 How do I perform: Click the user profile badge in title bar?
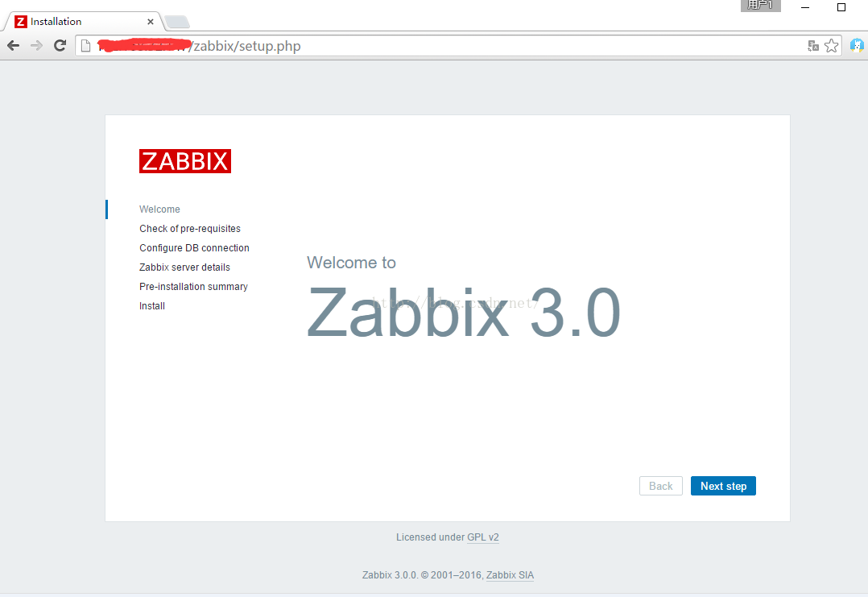760,6
